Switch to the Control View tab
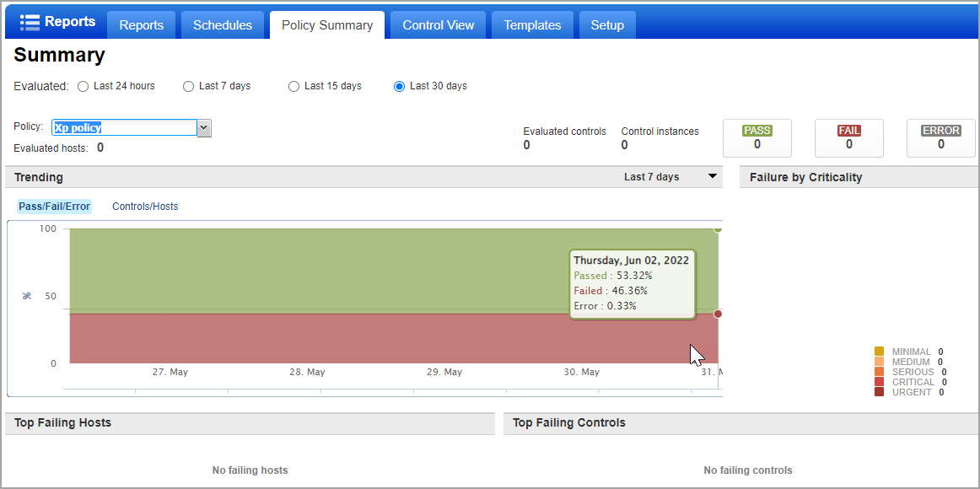 click(x=438, y=24)
